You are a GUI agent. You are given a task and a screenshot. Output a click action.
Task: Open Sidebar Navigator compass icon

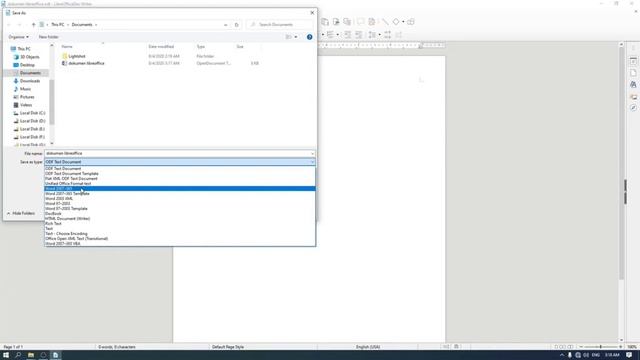[633, 108]
